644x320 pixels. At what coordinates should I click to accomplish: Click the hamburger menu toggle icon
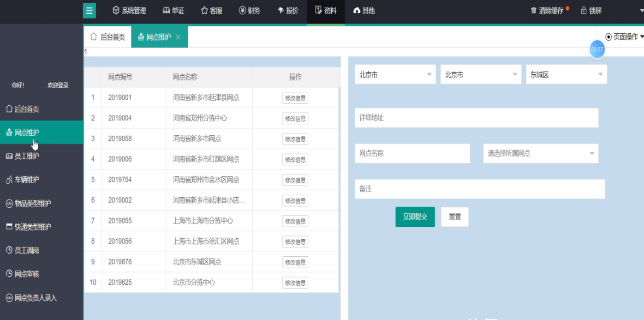click(89, 11)
